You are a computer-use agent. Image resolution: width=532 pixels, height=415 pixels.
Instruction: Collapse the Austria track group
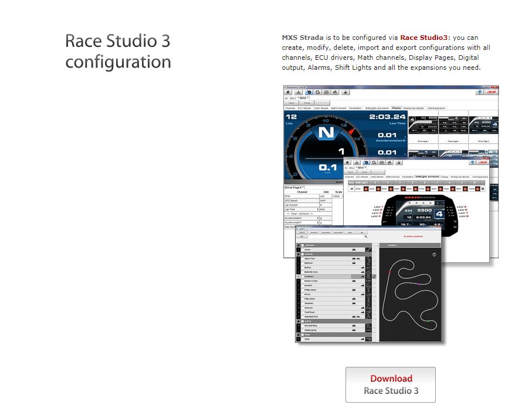(x=299, y=321)
